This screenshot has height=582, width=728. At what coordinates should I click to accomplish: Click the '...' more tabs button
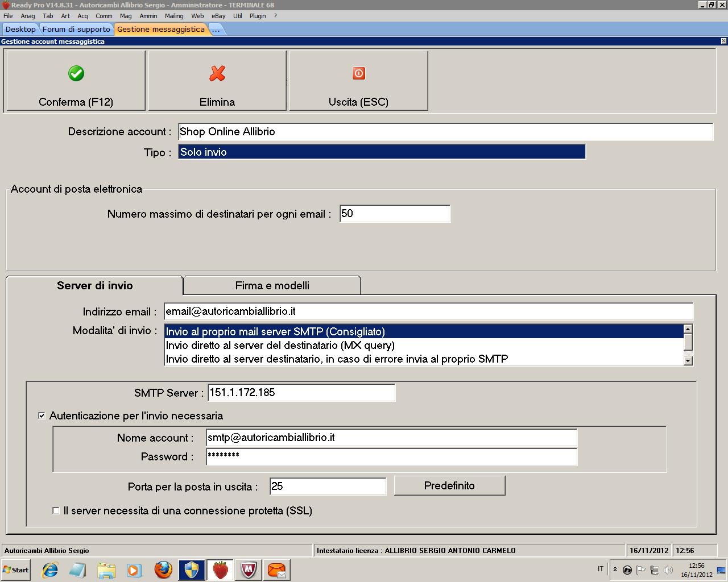216,29
